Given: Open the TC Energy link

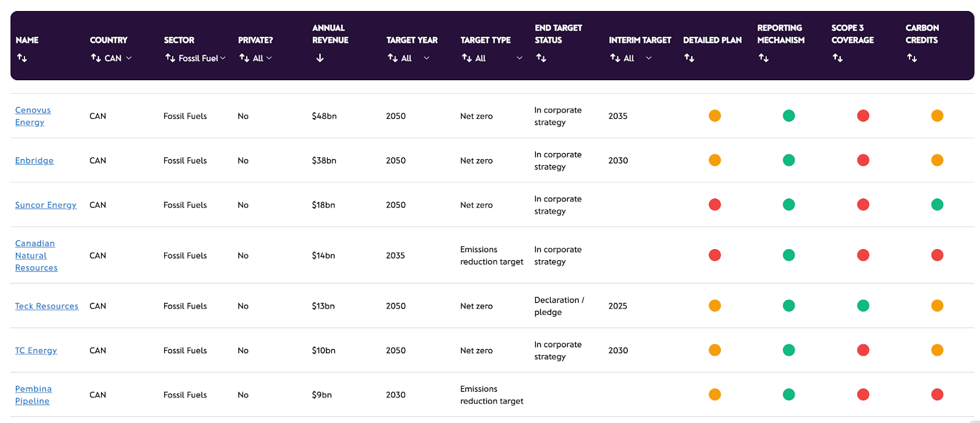Looking at the screenshot, I should tap(36, 351).
